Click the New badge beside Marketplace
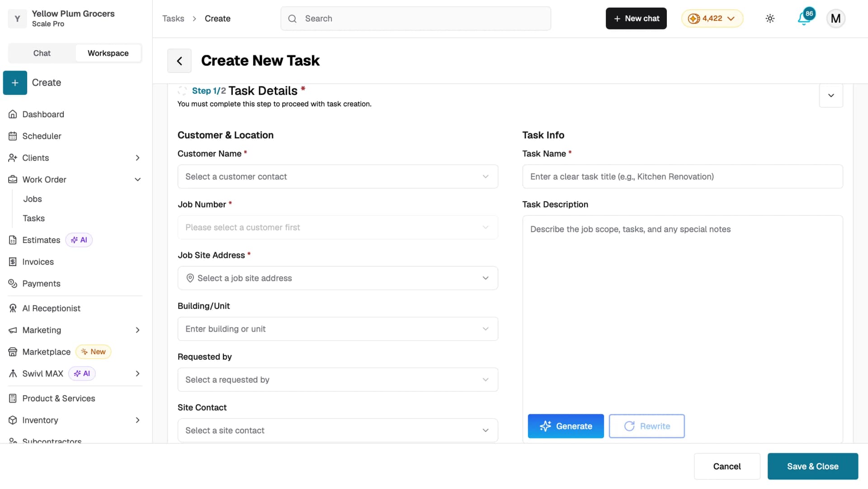Screen dimensions: 868x489 (93, 352)
